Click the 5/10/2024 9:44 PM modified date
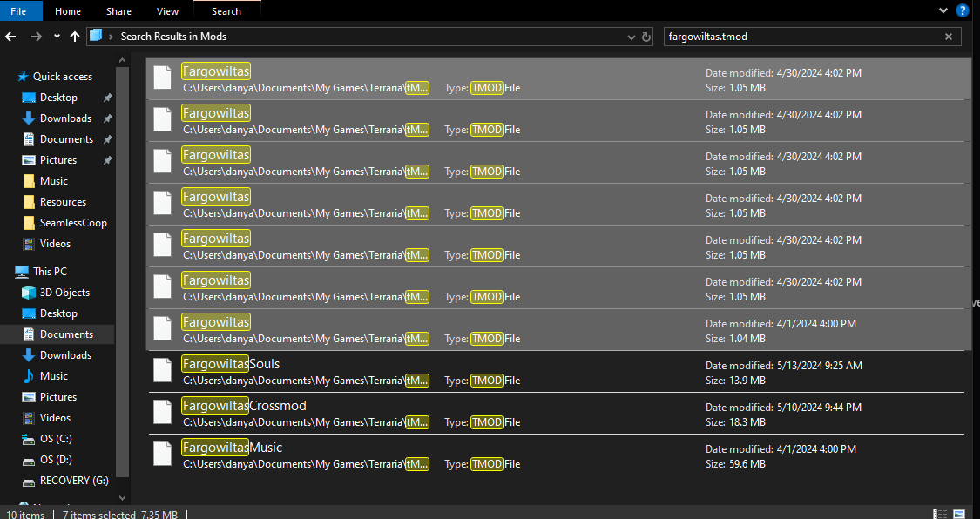 click(x=819, y=408)
